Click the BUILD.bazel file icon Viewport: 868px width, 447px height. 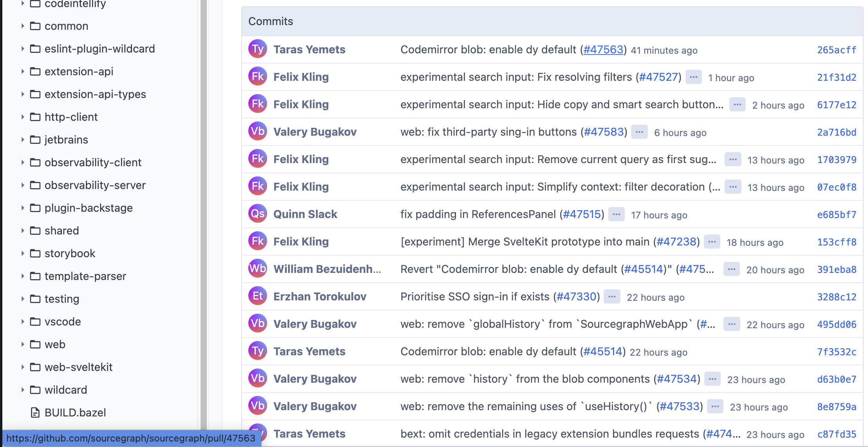coord(35,412)
